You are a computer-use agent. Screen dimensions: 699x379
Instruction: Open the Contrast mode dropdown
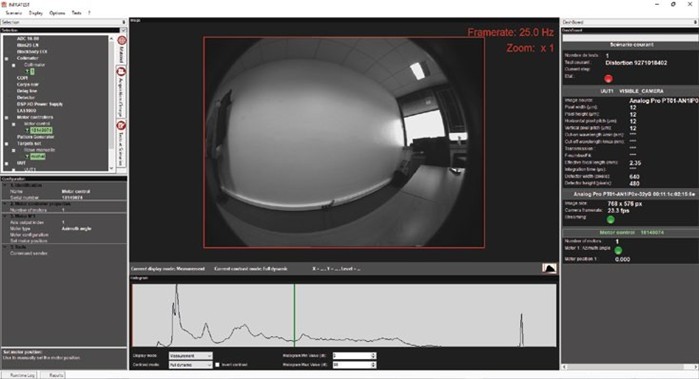[x=190, y=365]
